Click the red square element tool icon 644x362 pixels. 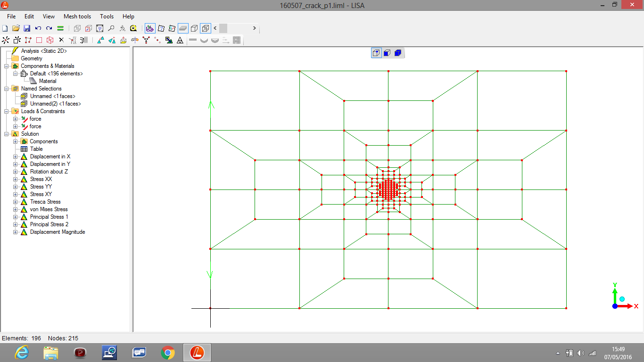click(x=39, y=40)
